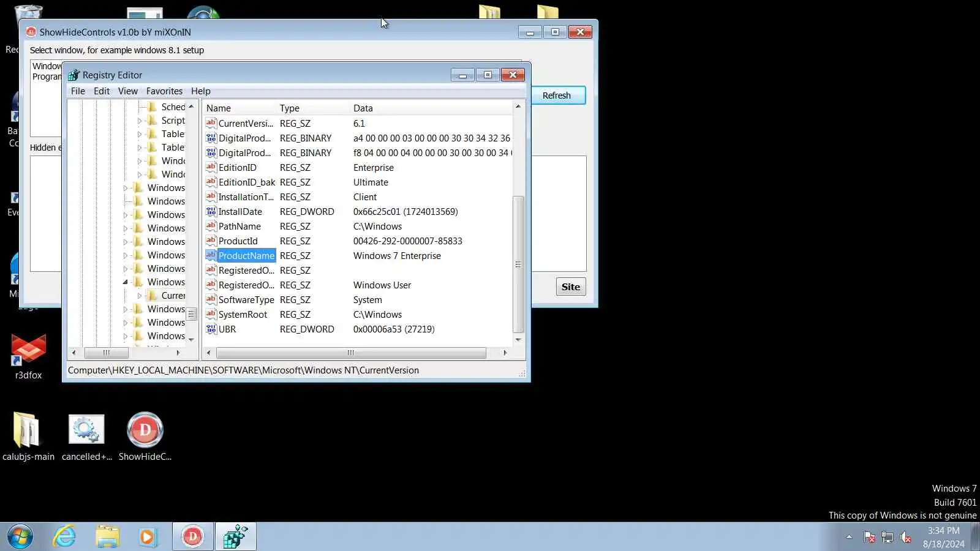Open the Help menu in Registry Editor
Viewport: 980px width, 551px height.
(201, 91)
